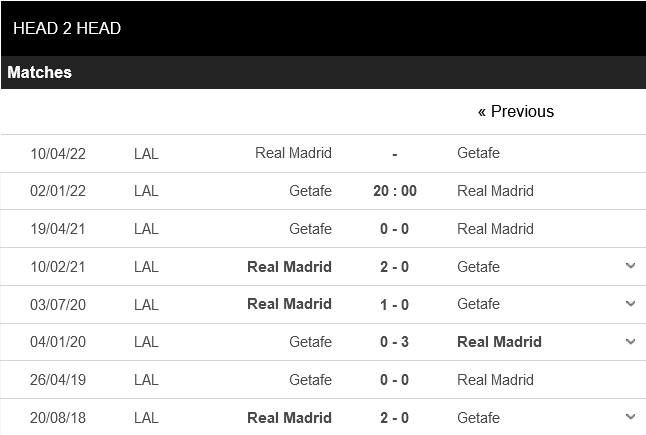Expand the 04/01/20 match details chevron
This screenshot has width=646, height=435.
630,342
